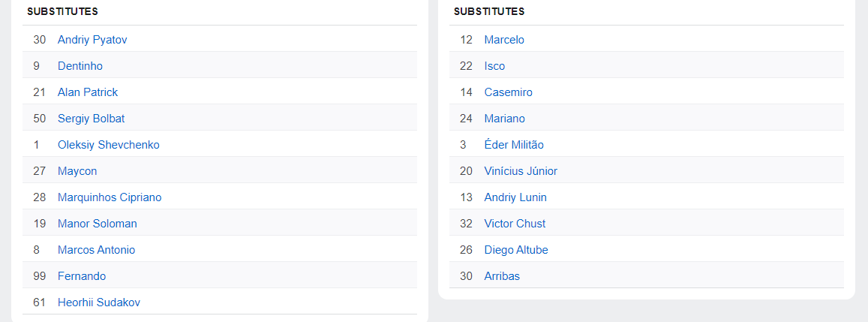Open Andriy Pyatov's player page
The image size is (868, 322).
[92, 40]
